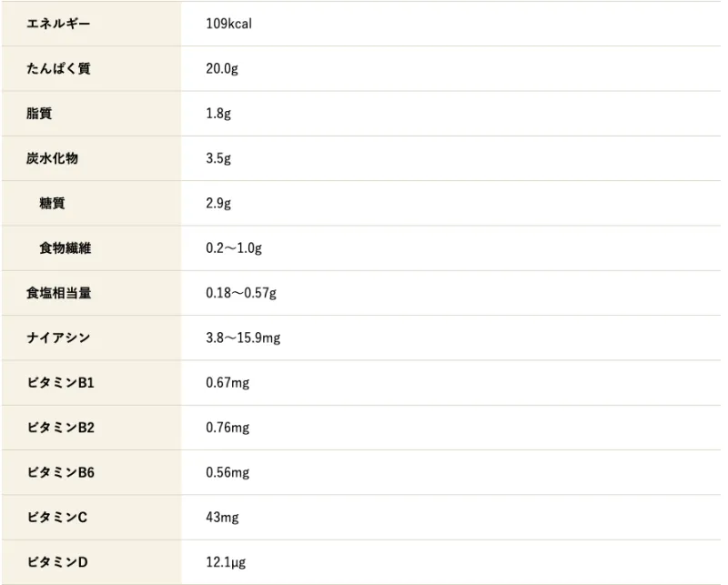Viewport: 728px width, 585px height.
Task: Select the 12.1μg vitamin D value
Action: 224,562
